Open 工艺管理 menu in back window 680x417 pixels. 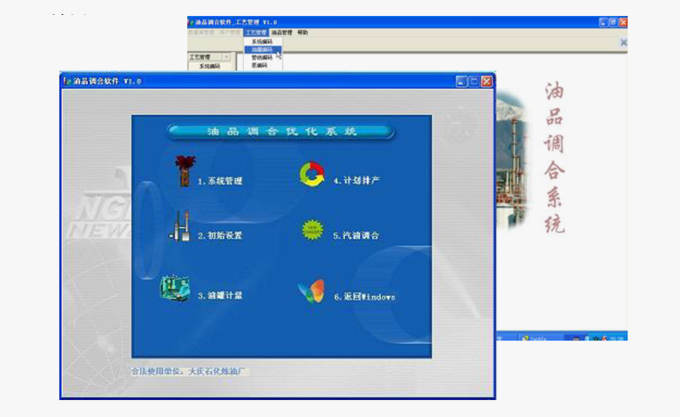(256, 33)
